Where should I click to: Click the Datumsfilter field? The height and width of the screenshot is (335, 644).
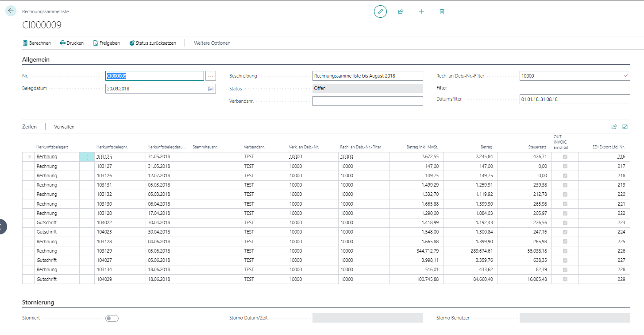pyautogui.click(x=575, y=99)
